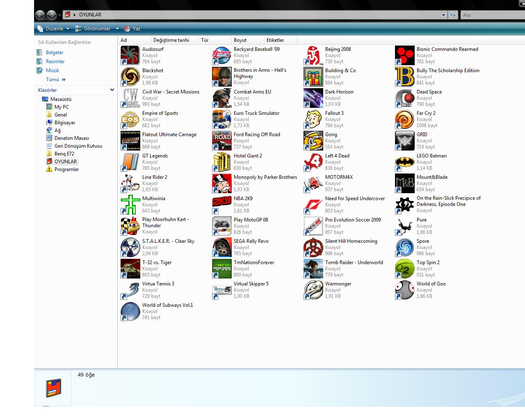Click the Spore spiral galaxy icon

(x=405, y=247)
